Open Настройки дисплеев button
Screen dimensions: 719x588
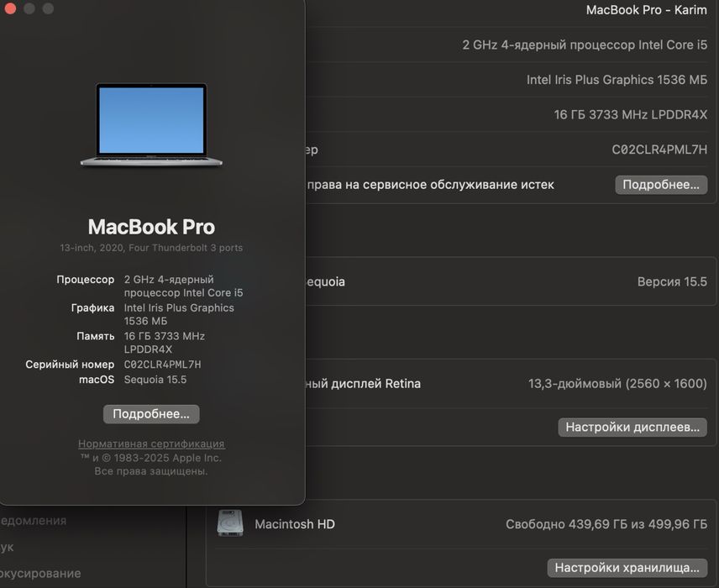click(x=632, y=427)
